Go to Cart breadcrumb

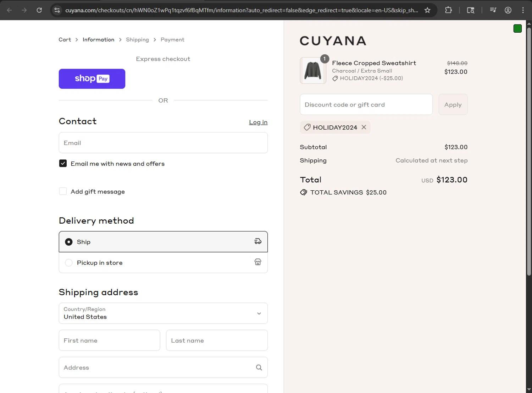click(65, 39)
